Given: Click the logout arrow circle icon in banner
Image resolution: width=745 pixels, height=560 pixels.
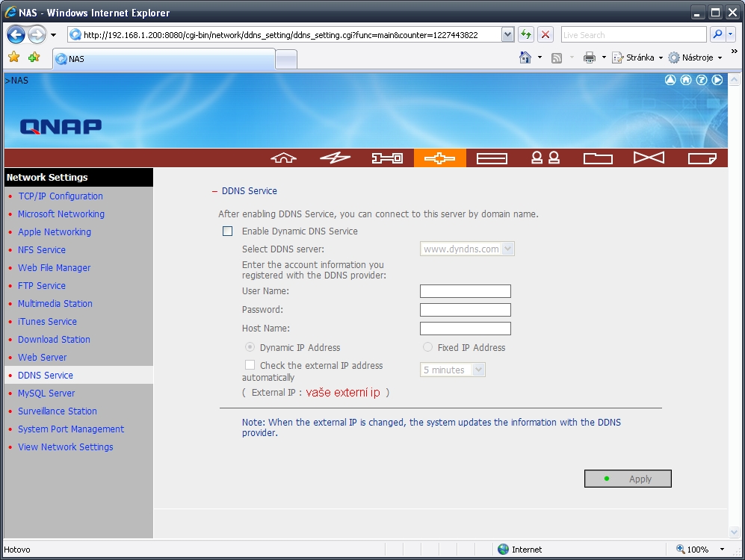Looking at the screenshot, I should point(717,80).
